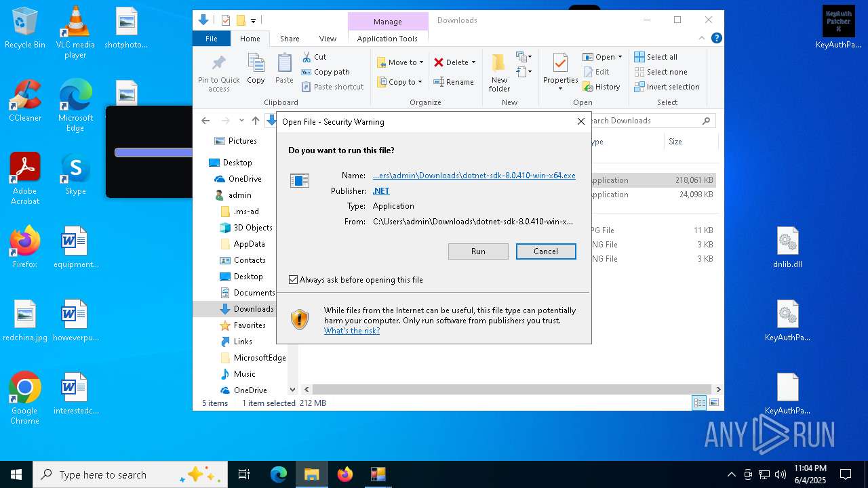Viewport: 868px width, 488px height.
Task: Switch to the Share ribbon tab
Action: click(x=290, y=39)
